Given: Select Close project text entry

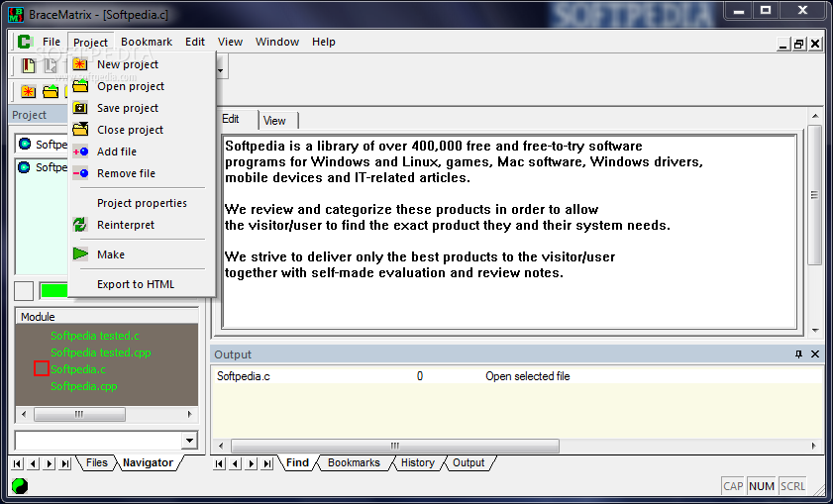Looking at the screenshot, I should (130, 130).
